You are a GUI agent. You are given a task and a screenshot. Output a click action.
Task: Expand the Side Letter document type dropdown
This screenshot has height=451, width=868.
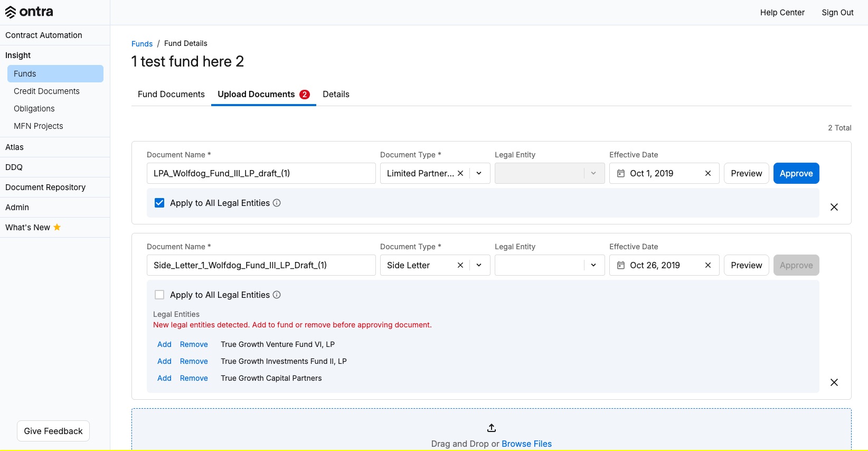tap(479, 265)
